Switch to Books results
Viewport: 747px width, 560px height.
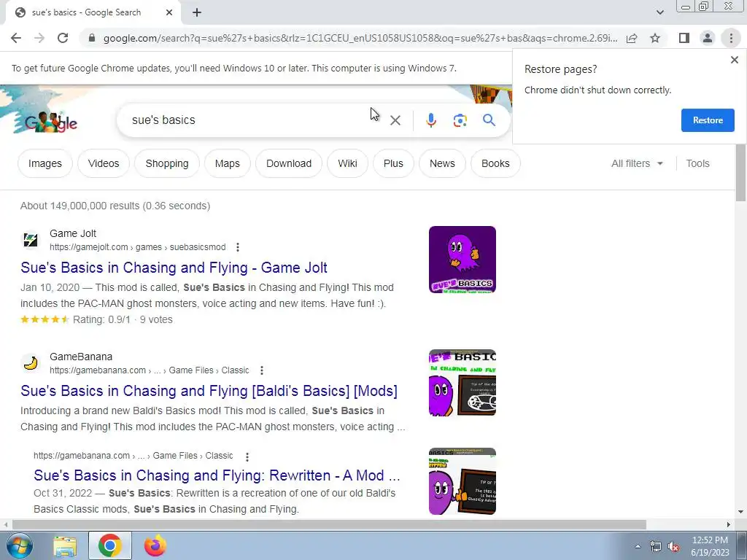495,163
